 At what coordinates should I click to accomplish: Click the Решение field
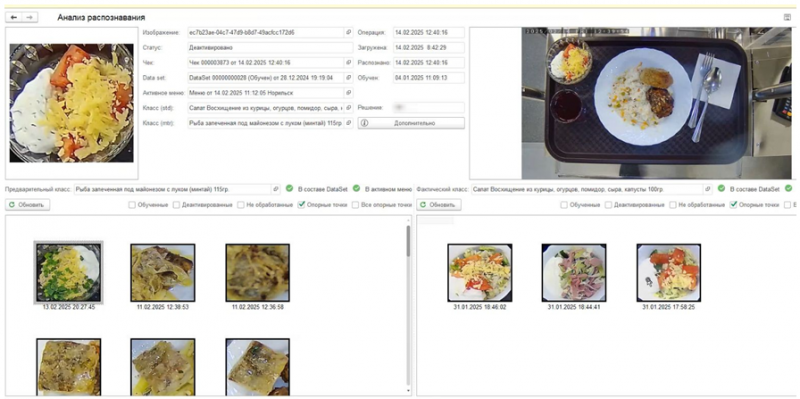point(429,108)
